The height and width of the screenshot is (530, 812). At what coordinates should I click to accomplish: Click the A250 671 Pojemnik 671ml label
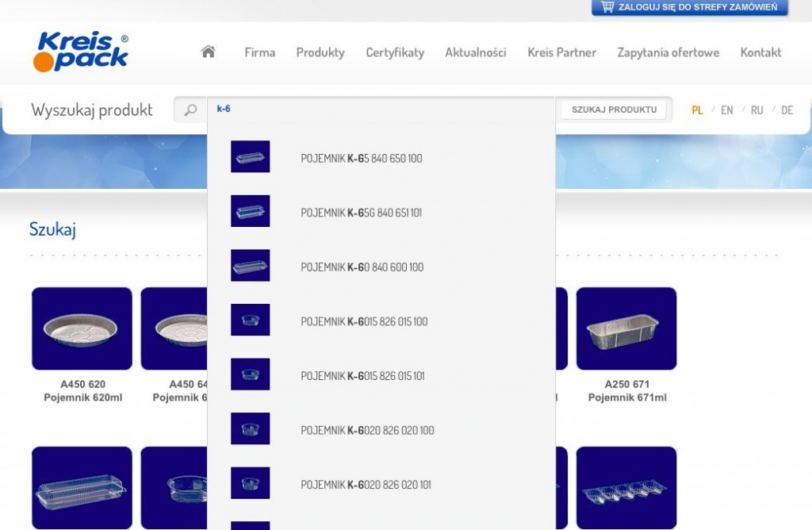pos(627,391)
